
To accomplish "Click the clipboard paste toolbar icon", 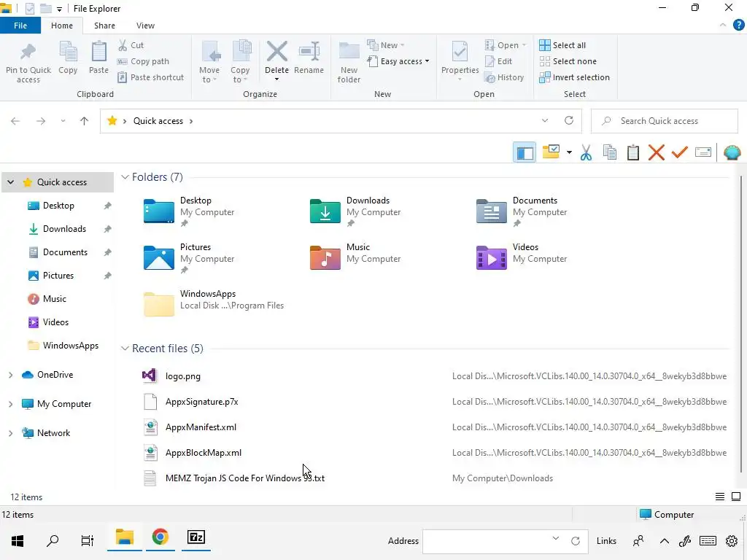I will pos(633,152).
